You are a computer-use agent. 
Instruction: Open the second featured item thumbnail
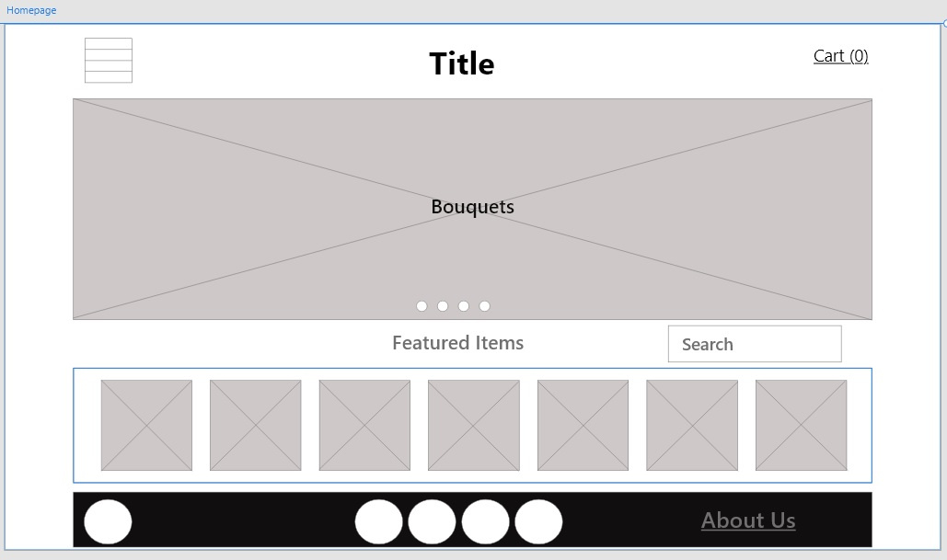pos(255,425)
